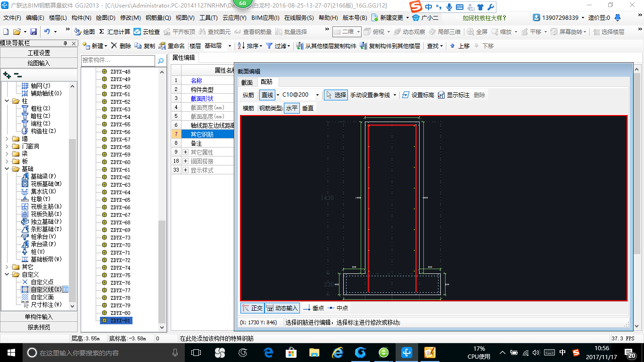Select 直线 drawing mode
This screenshot has height=362, width=644.
tap(267, 95)
